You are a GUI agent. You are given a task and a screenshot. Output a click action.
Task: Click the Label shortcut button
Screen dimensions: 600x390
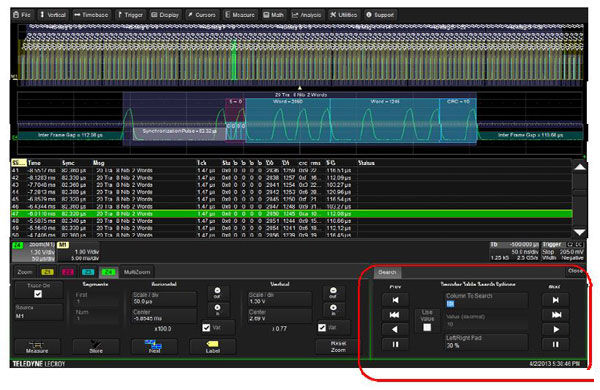pos(213,347)
